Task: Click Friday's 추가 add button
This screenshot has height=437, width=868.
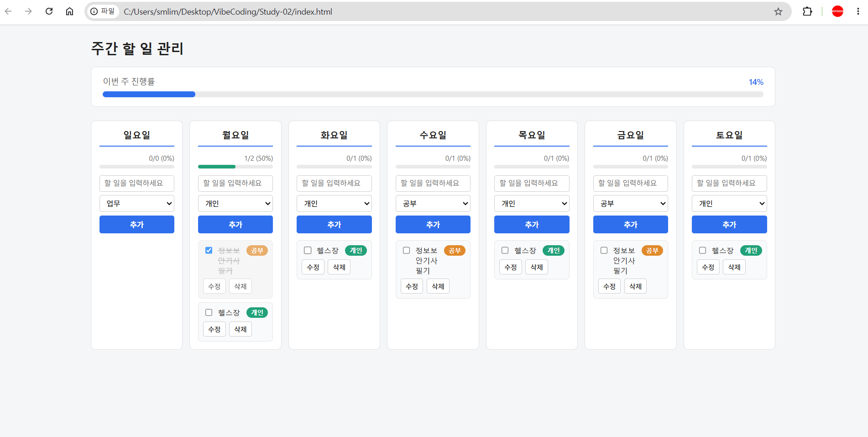Action: click(x=631, y=225)
